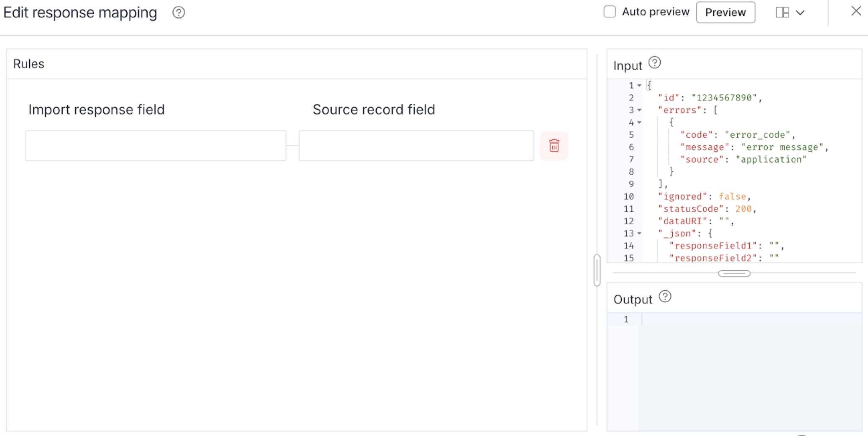The image size is (868, 436).
Task: Click the Input panel help icon
Action: click(x=655, y=63)
